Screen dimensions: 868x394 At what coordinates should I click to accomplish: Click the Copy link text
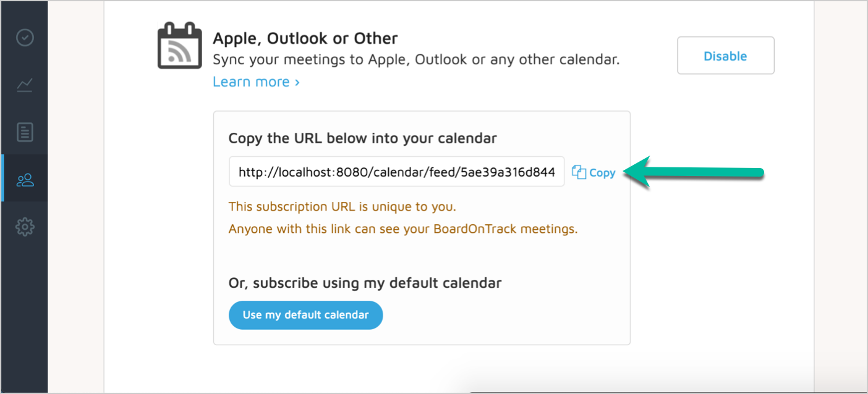(x=602, y=173)
